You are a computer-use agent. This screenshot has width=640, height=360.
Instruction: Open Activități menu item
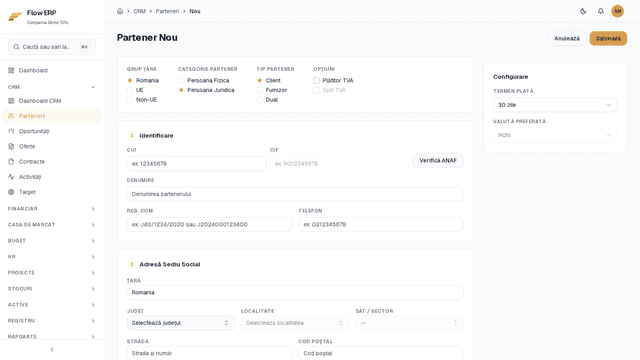(52, 177)
